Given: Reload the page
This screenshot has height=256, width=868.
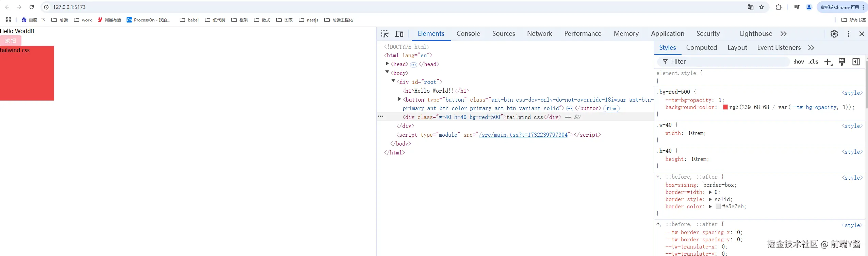Looking at the screenshot, I should (32, 7).
